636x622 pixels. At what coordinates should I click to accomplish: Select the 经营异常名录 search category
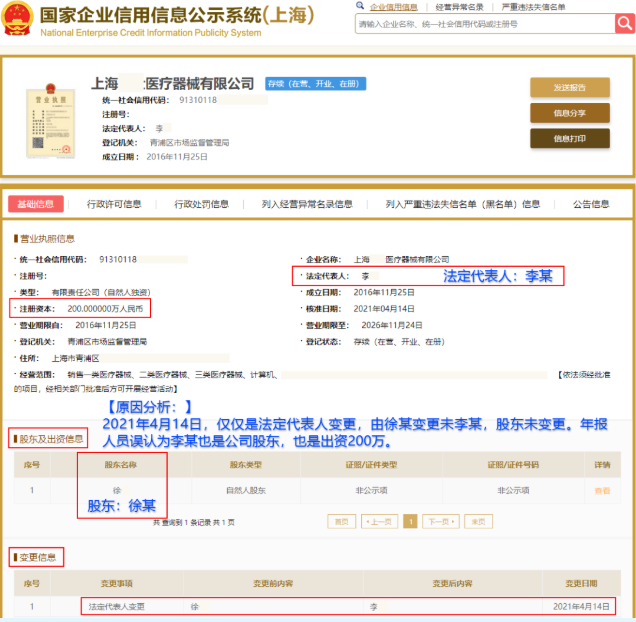tap(460, 7)
